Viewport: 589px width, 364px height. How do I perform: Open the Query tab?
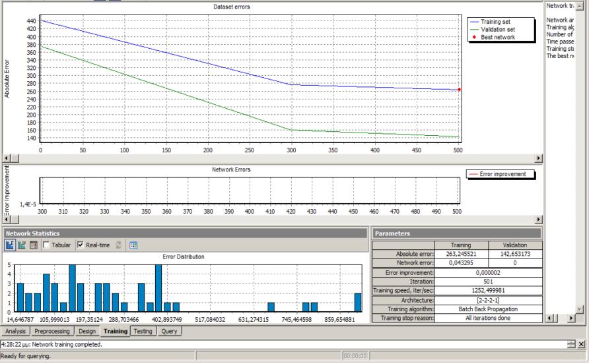coord(169,331)
